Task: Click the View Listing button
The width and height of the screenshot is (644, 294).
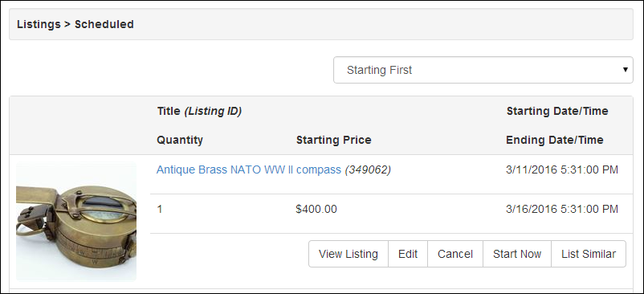Action: tap(348, 254)
